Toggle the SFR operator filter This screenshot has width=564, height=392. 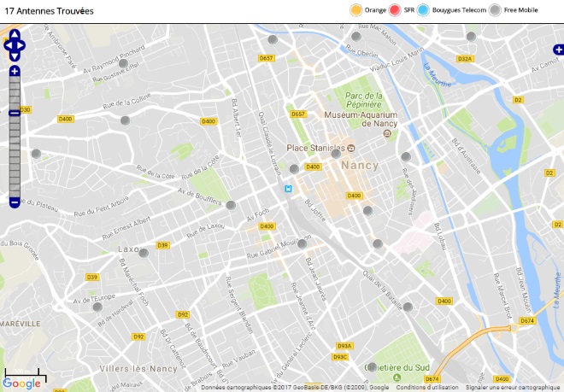(x=395, y=10)
